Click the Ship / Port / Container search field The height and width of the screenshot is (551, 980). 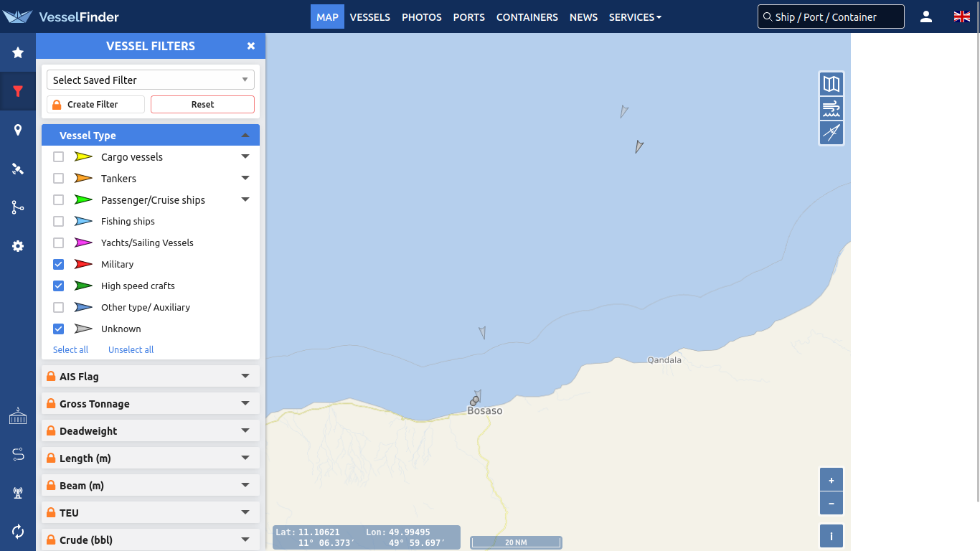coord(831,17)
